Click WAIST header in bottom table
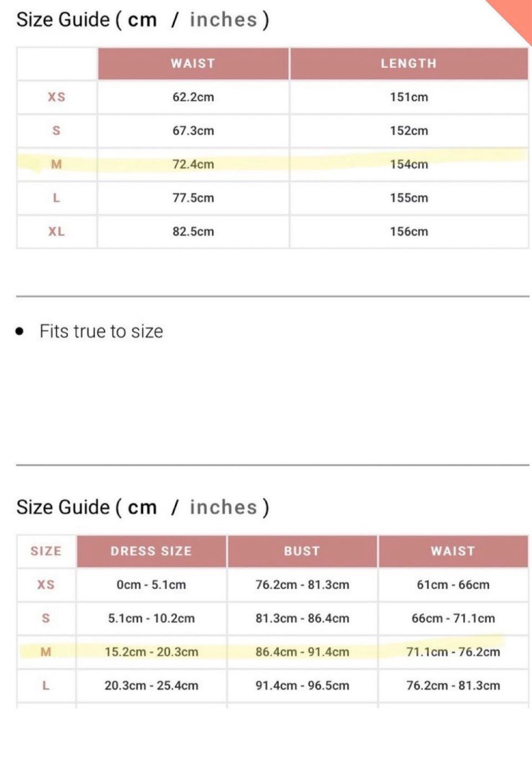The width and height of the screenshot is (532, 758). pyautogui.click(x=453, y=551)
